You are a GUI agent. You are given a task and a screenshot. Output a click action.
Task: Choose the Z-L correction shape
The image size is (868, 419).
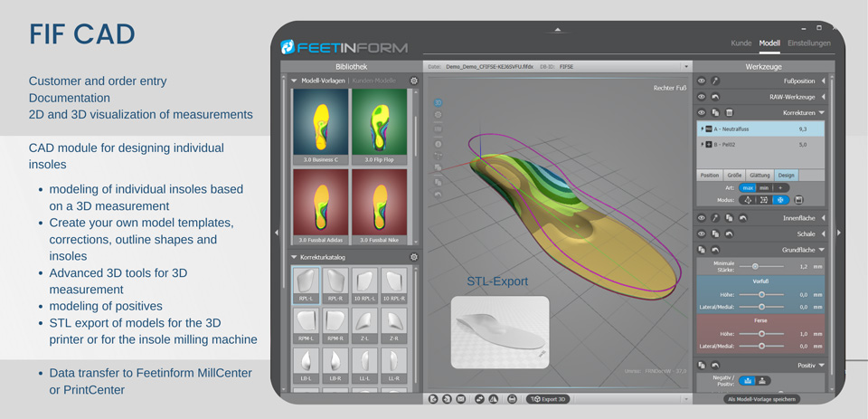(x=364, y=325)
